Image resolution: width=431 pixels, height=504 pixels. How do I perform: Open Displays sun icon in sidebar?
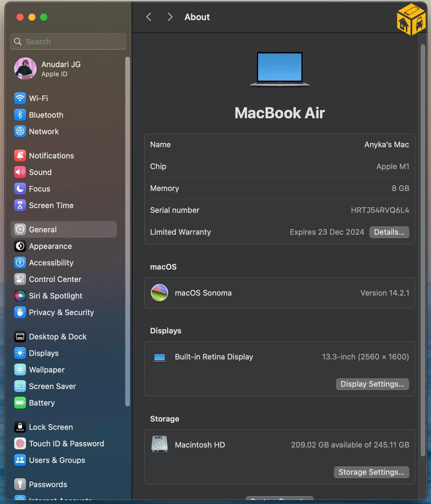tap(20, 353)
